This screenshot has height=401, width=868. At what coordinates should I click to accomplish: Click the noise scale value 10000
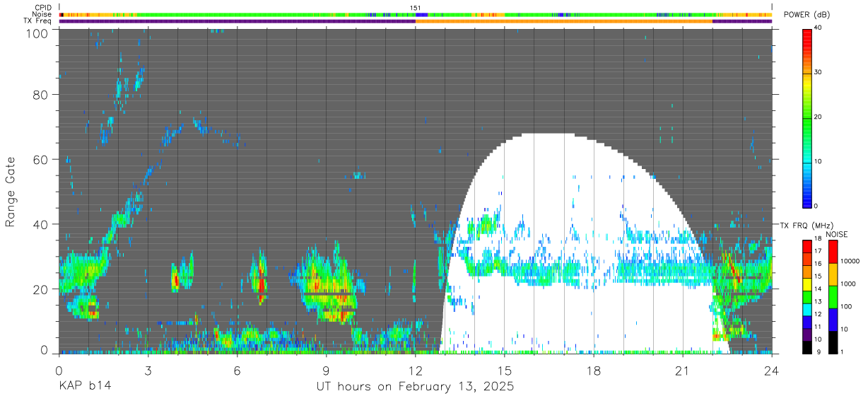click(x=849, y=262)
